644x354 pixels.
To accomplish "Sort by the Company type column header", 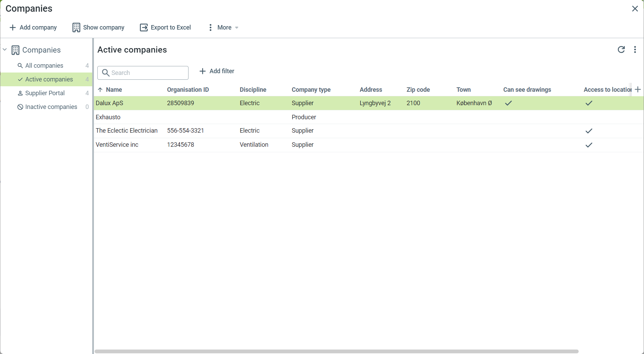I will pyautogui.click(x=311, y=90).
